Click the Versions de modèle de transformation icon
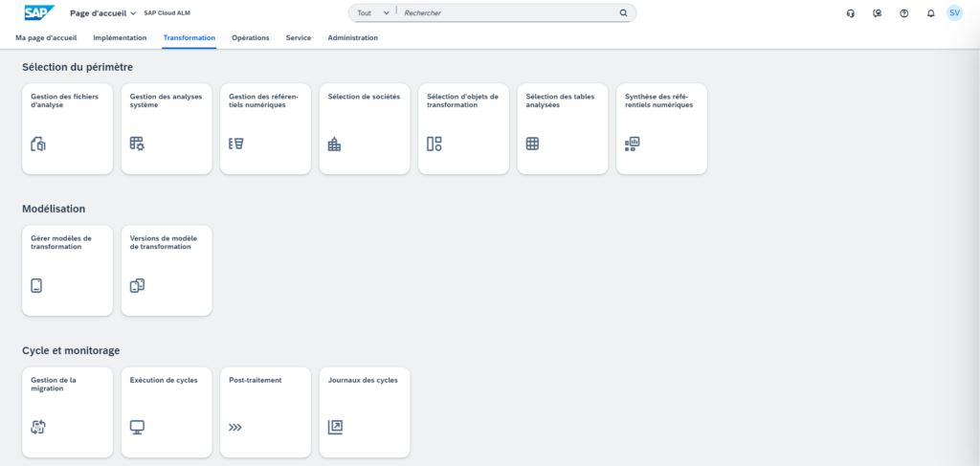The width and height of the screenshot is (980, 466). (138, 286)
